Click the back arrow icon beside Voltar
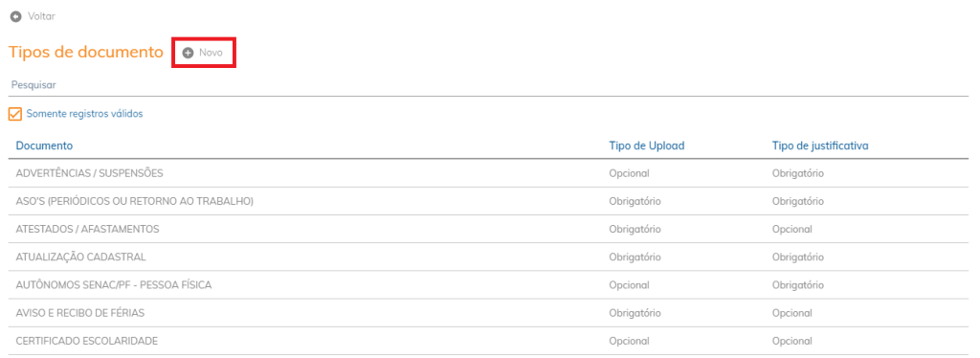The height and width of the screenshot is (358, 980). 15,16
